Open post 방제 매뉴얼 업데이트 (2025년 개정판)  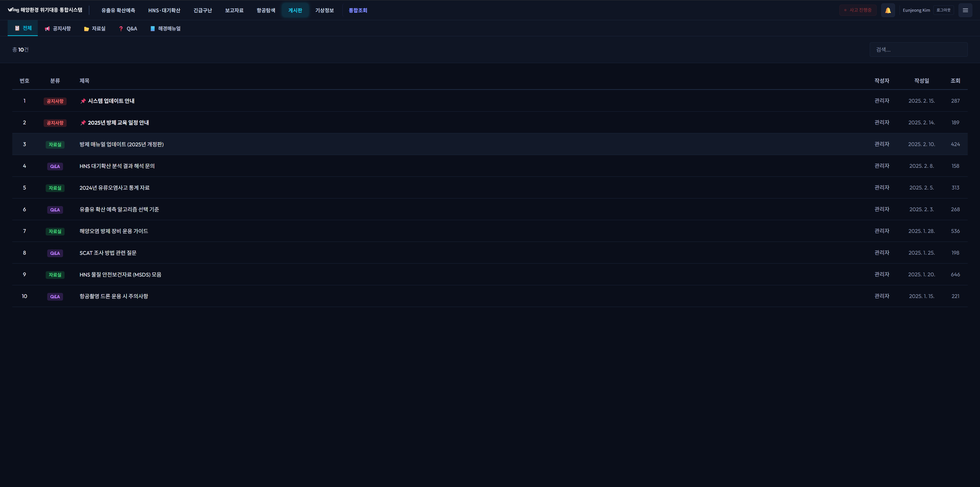(x=121, y=144)
